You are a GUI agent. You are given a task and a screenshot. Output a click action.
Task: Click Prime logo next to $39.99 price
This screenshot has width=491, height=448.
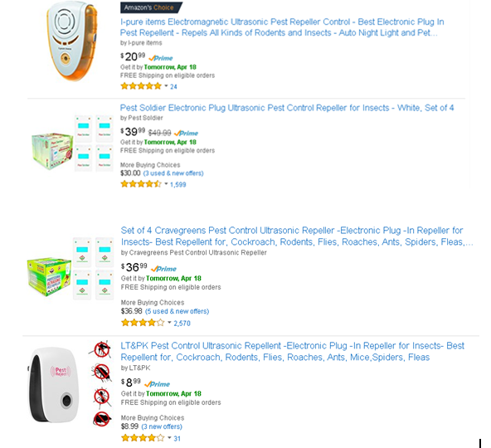pyautogui.click(x=186, y=133)
